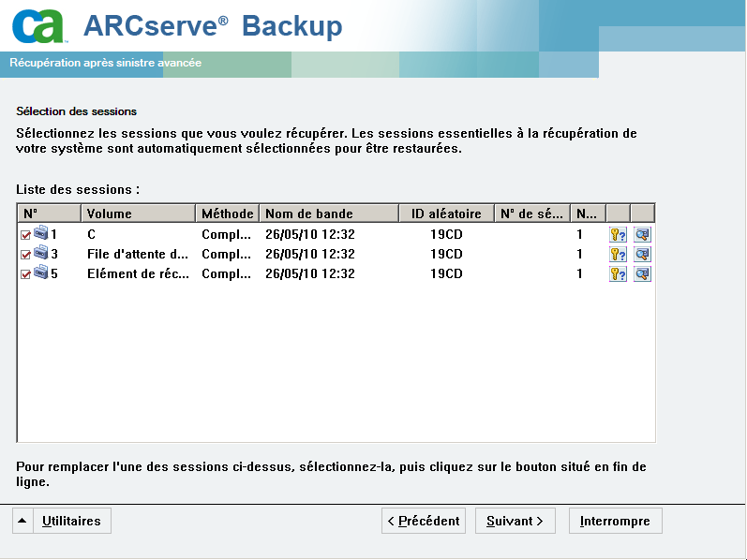Select the volume cell 'C'
The image size is (747, 560).
pyautogui.click(x=92, y=234)
